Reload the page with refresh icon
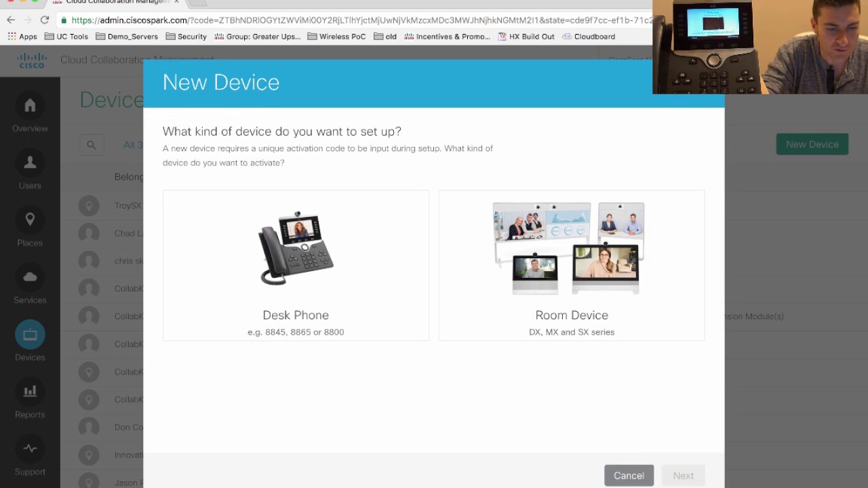Viewport: 868px width, 488px height. point(45,20)
